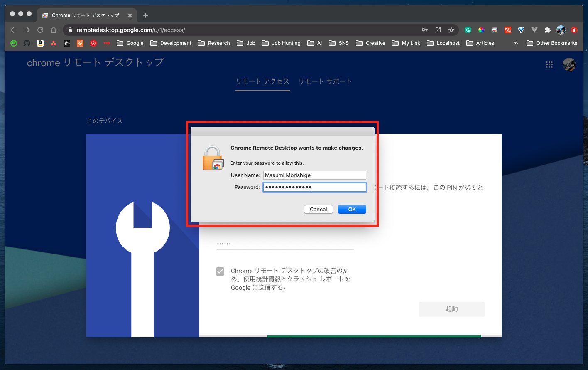Open the orange V bookmark icon
The image size is (588, 370).
[x=80, y=43]
